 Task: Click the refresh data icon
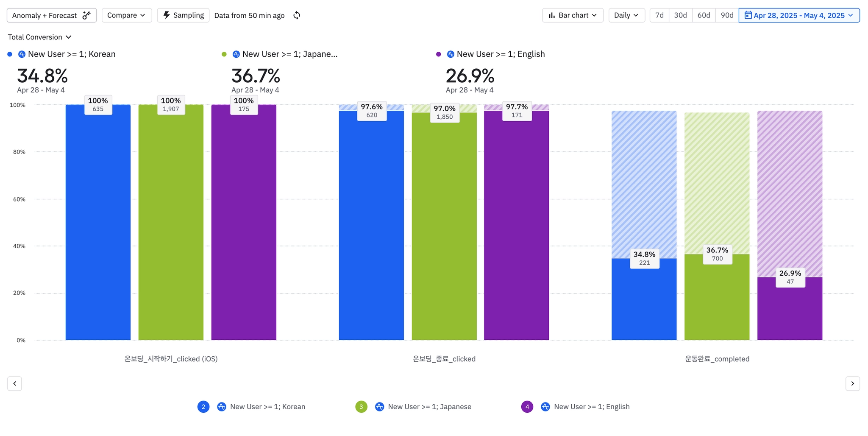297,15
